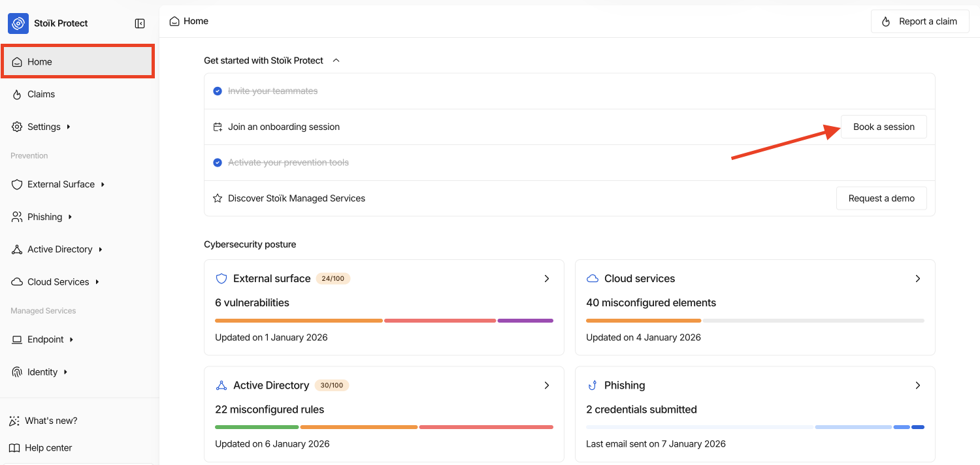Image resolution: width=980 pixels, height=465 pixels.
Task: Click the fingerprint icon beside Identity
Action: click(x=17, y=372)
